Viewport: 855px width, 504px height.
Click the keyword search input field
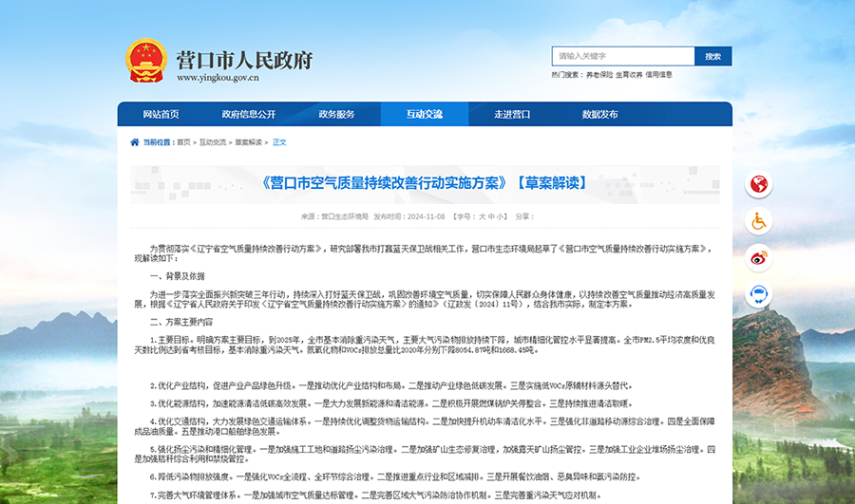[623, 56]
